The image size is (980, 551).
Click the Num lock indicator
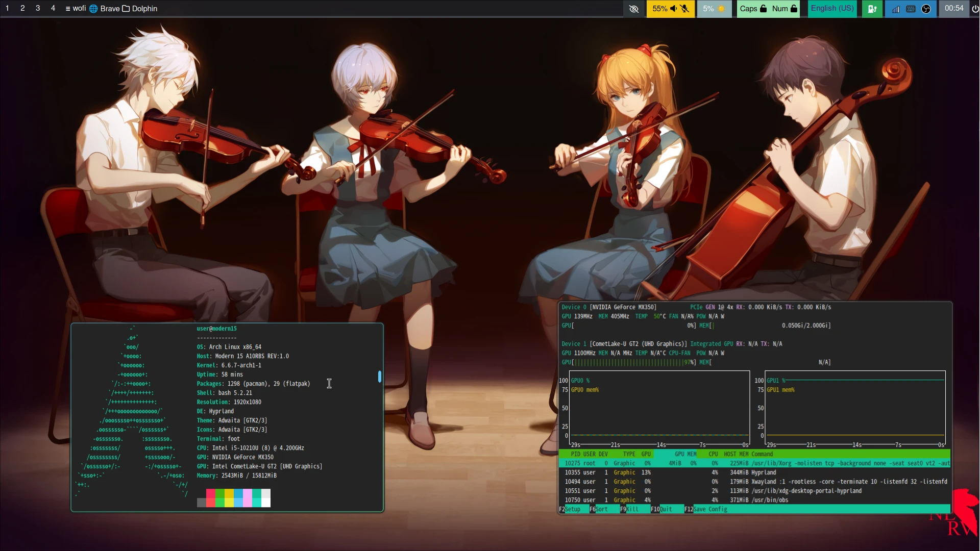(x=785, y=9)
